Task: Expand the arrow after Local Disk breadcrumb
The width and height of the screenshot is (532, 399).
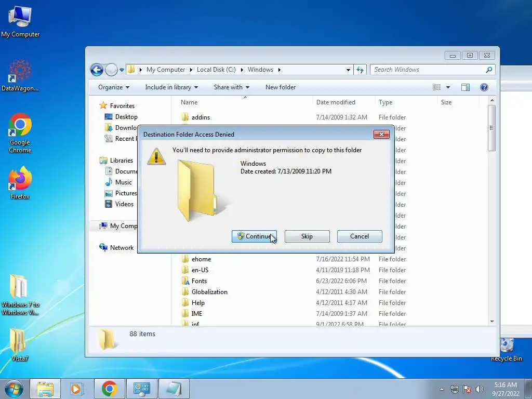Action: pos(242,70)
